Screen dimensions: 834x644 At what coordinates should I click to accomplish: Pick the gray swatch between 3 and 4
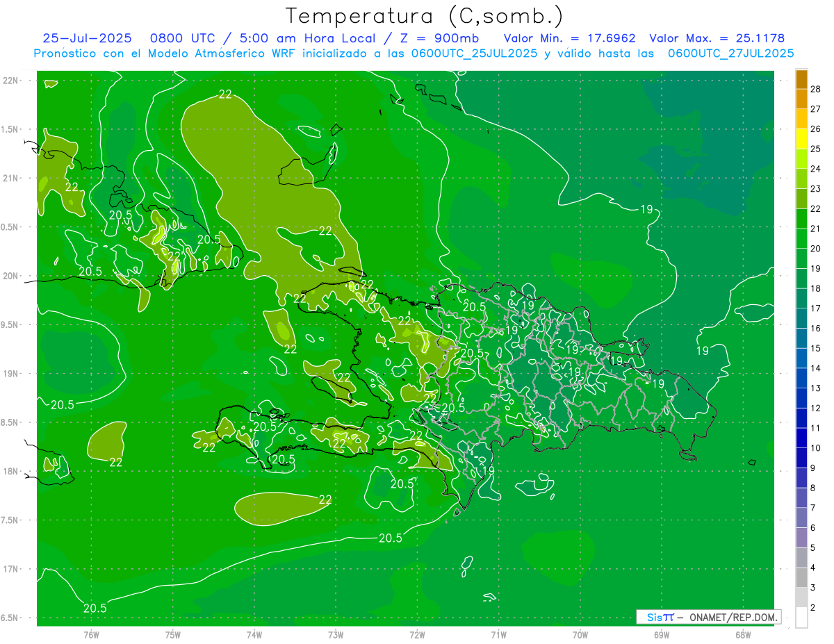click(801, 578)
